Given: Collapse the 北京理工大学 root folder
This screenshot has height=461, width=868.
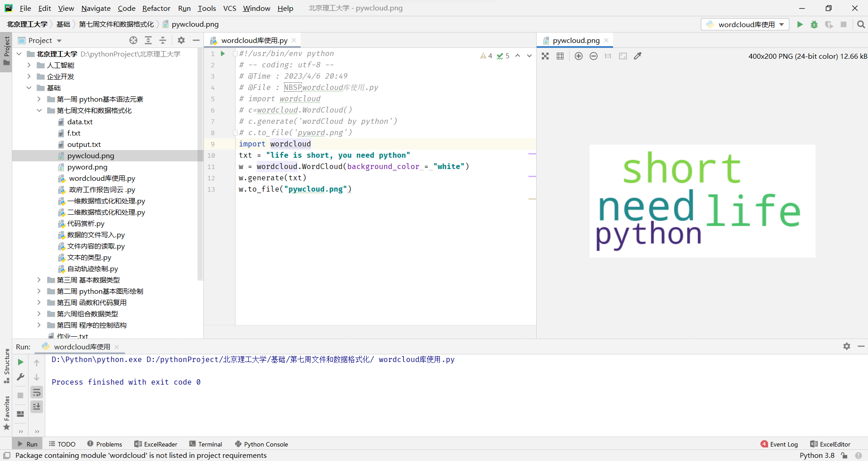Looking at the screenshot, I should click(x=19, y=54).
